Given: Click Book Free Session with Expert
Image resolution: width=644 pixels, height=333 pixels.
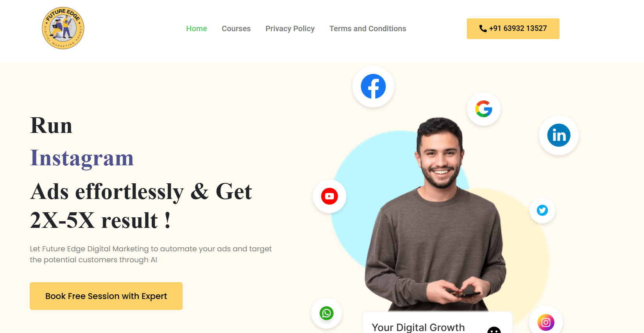Looking at the screenshot, I should [106, 296].
